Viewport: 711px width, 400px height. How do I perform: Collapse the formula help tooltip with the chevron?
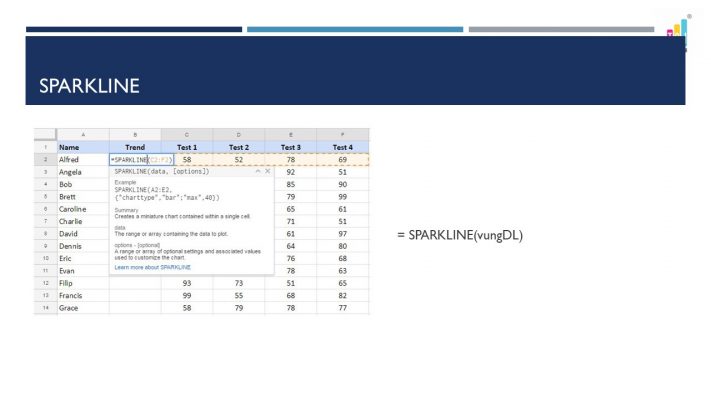coord(258,172)
